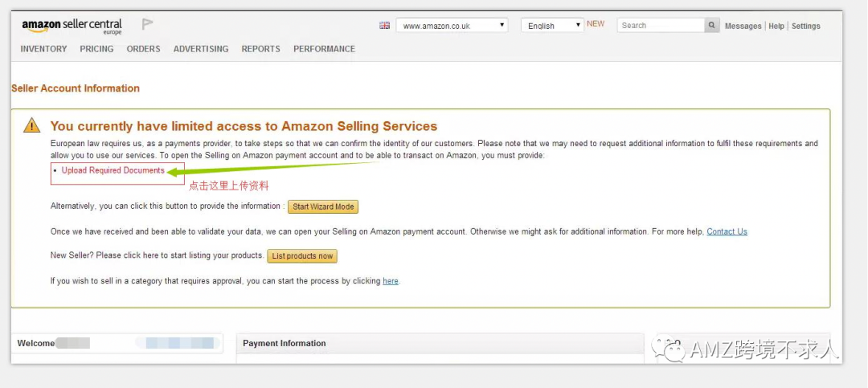Follow the Contact Us link
The image size is (868, 388).
coord(727,231)
